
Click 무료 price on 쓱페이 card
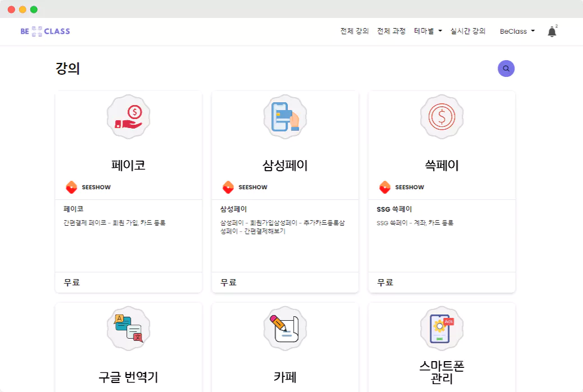click(x=385, y=282)
